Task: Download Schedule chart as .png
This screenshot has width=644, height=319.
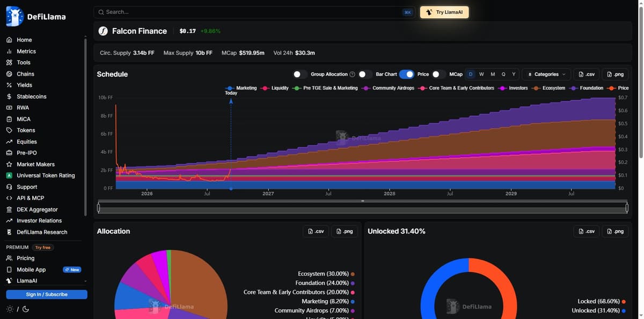Action: coord(615,75)
